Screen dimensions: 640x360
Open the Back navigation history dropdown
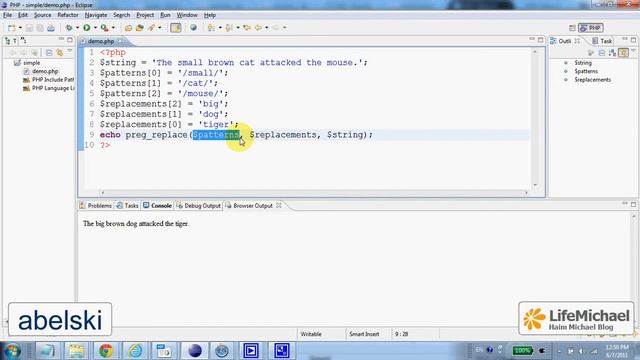tap(267, 28)
